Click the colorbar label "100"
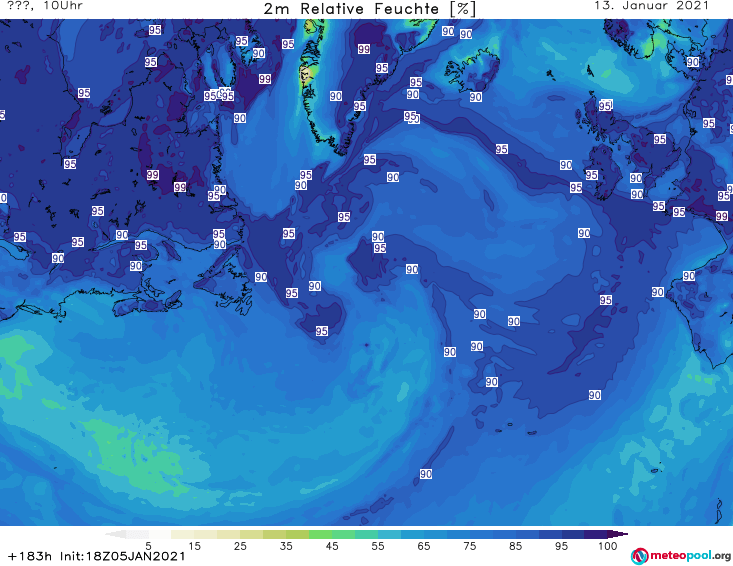Screen dimensions: 733x566 608,546
